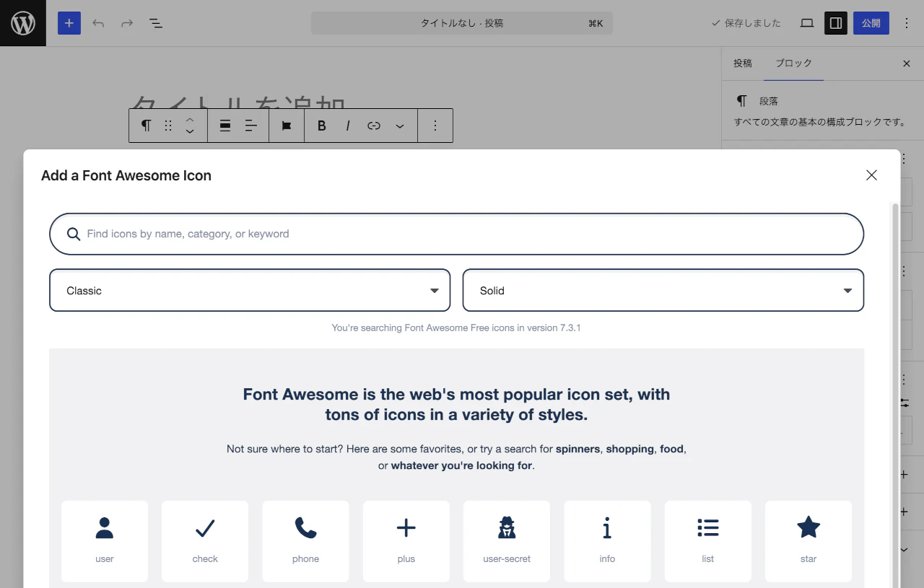Viewport: 924px width, 588px height.
Task: Pick the info icon card
Action: 607,541
